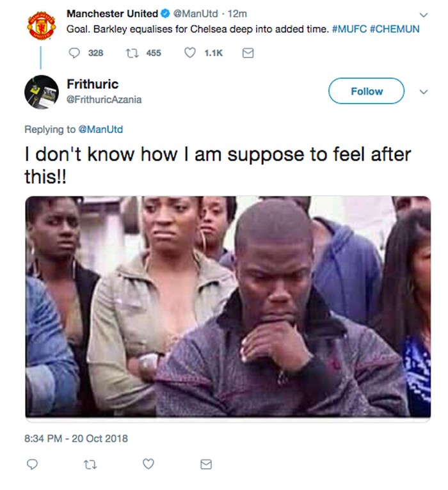Like the Manchester United tweet
The width and height of the screenshot is (448, 490).
[190, 53]
